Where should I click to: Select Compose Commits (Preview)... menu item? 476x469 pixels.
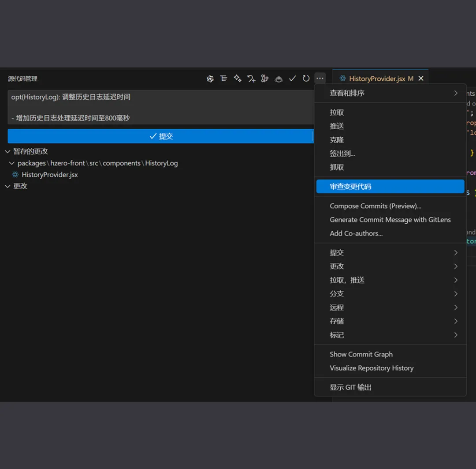[390, 206]
